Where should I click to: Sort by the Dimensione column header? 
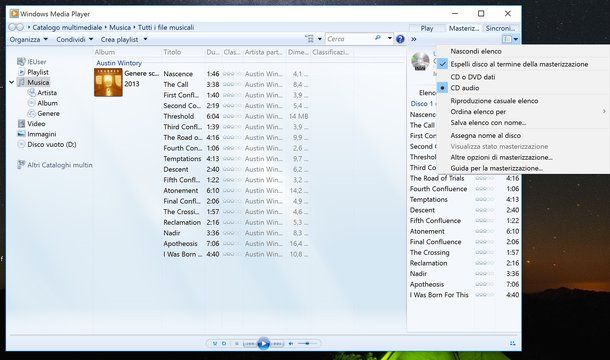(298, 52)
